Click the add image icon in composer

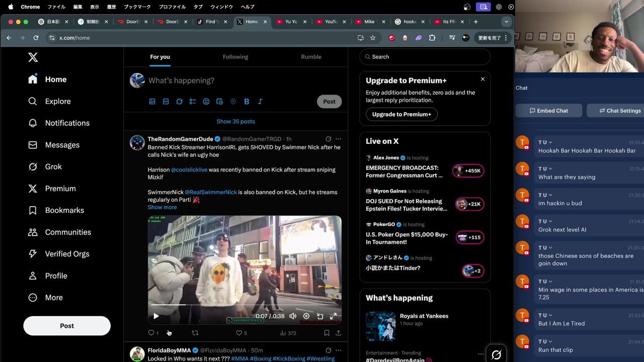[x=152, y=102]
